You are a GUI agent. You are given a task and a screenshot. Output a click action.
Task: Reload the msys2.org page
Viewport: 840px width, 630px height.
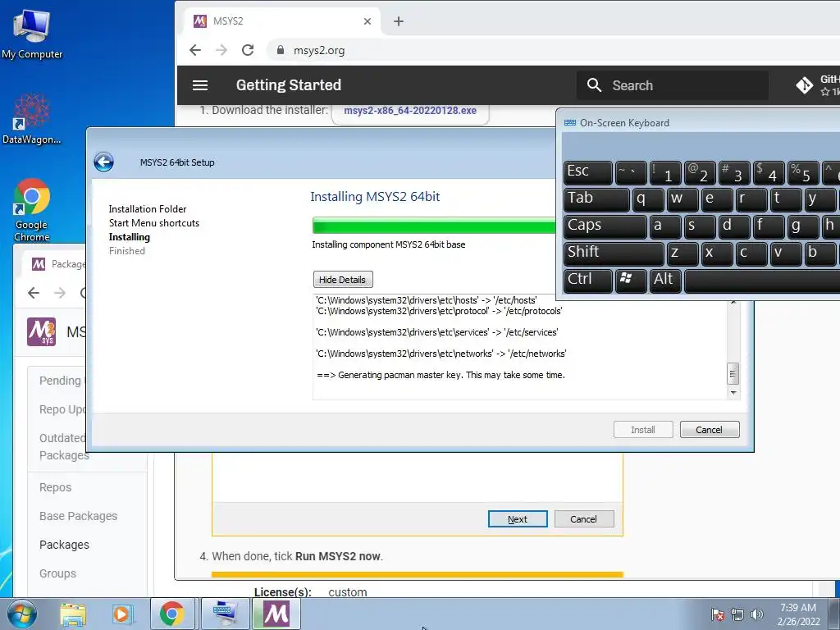[x=248, y=50]
